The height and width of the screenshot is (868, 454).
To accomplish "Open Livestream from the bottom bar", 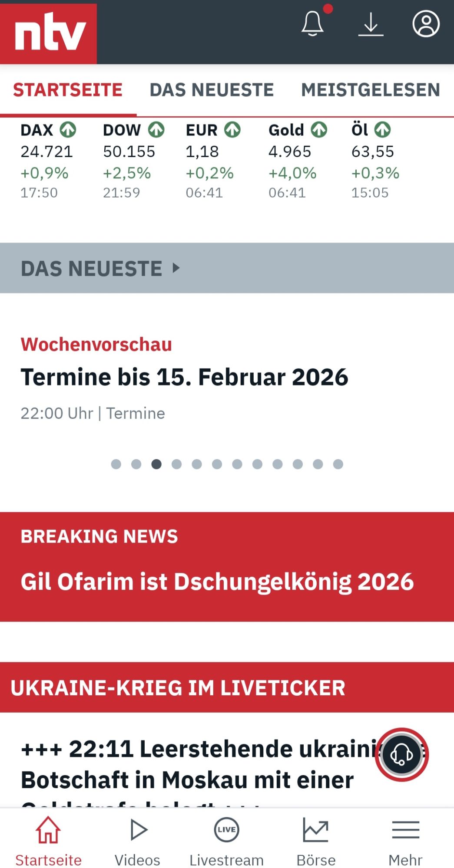I will (226, 840).
